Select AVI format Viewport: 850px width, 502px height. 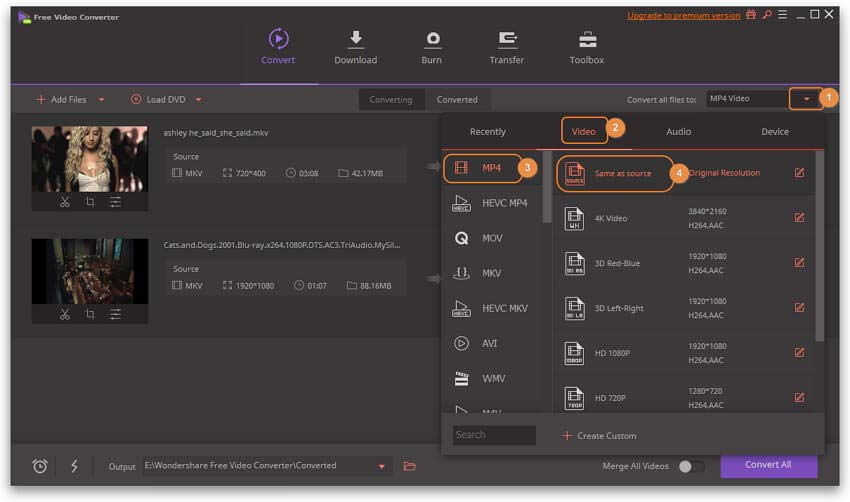coord(491,343)
